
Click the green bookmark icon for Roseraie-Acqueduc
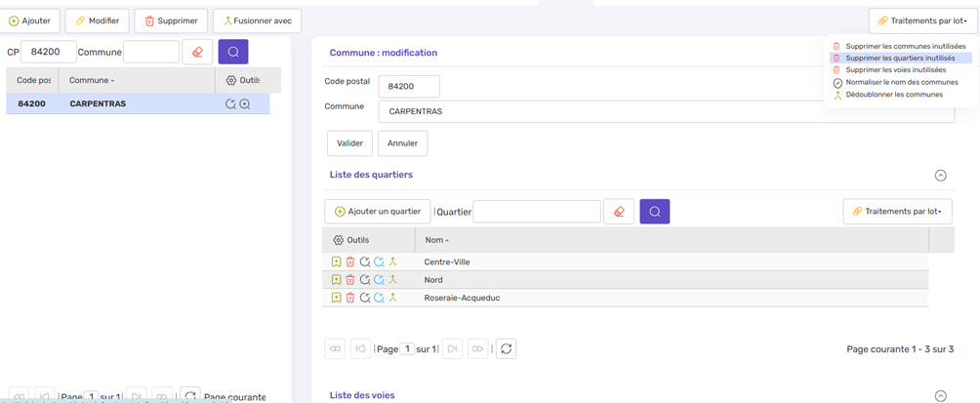click(336, 298)
